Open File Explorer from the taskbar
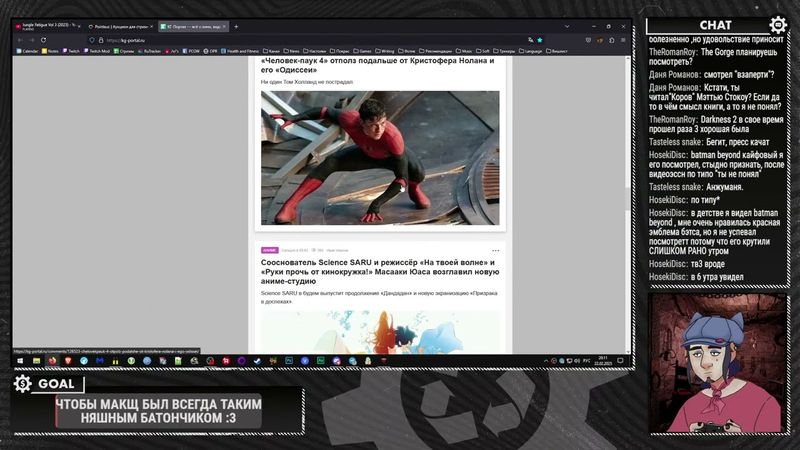The image size is (800, 450). coord(36,361)
